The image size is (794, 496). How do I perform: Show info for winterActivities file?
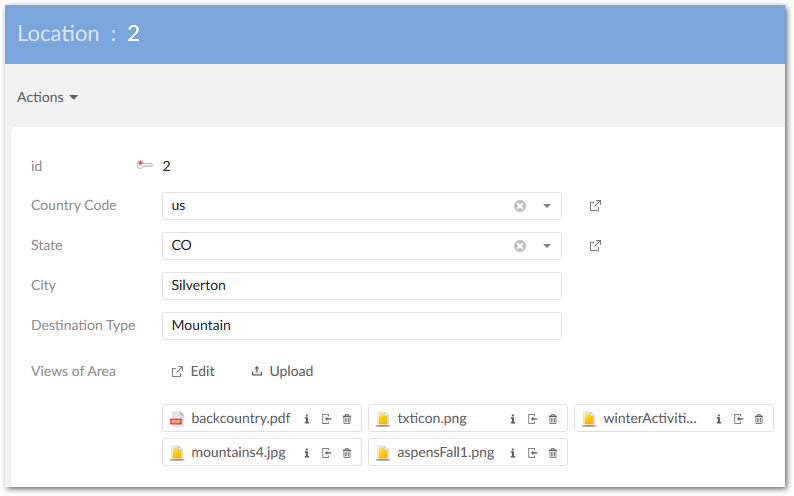[719, 419]
